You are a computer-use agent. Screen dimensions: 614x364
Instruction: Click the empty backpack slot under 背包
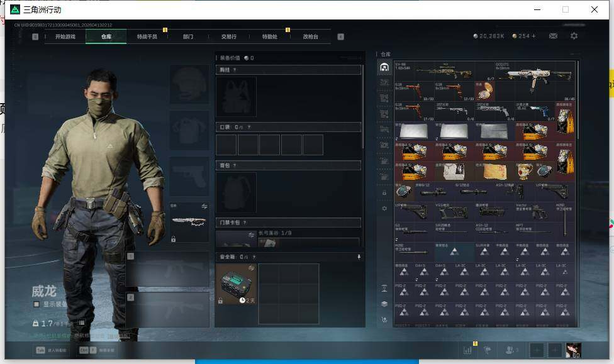point(236,192)
